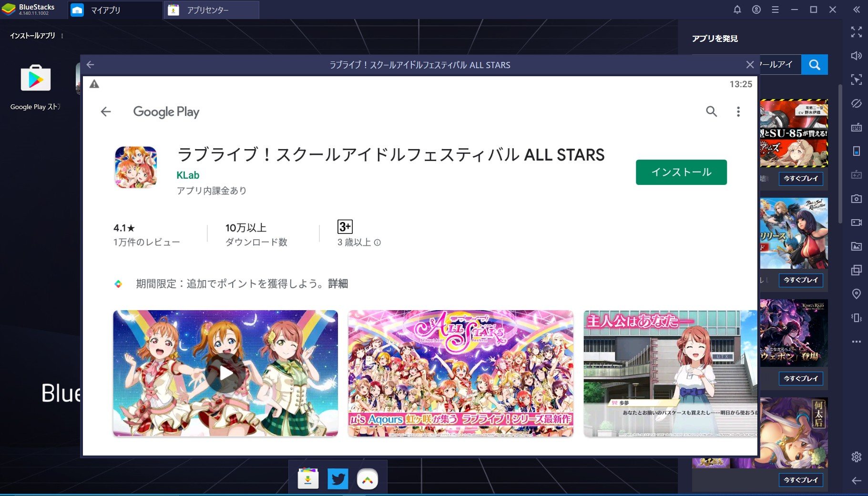868x496 pixels.
Task: Click the 10万以上 download count
Action: 246,228
